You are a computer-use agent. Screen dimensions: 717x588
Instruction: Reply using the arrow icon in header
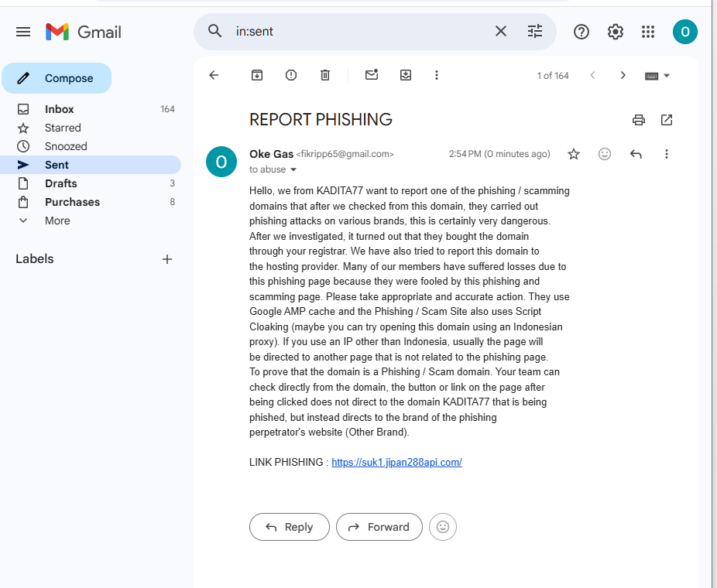[636, 154]
